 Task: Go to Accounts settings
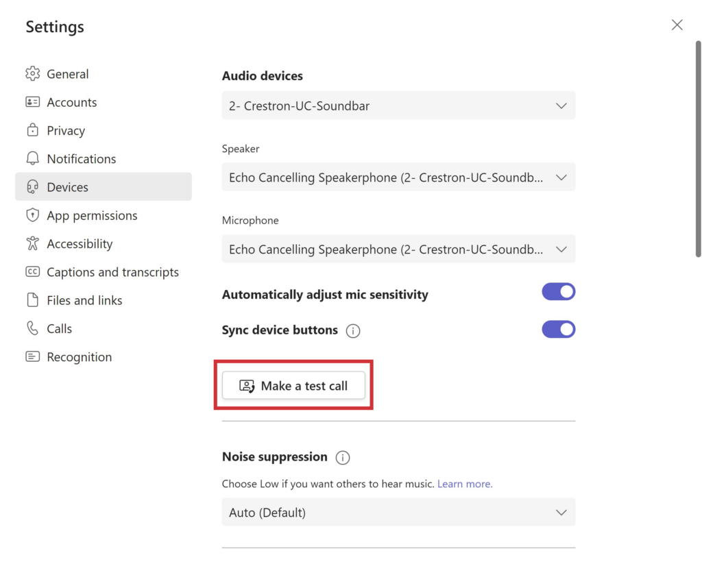coord(104,102)
